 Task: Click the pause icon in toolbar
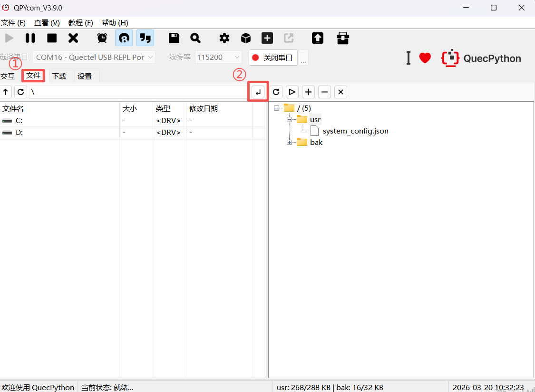(30, 38)
